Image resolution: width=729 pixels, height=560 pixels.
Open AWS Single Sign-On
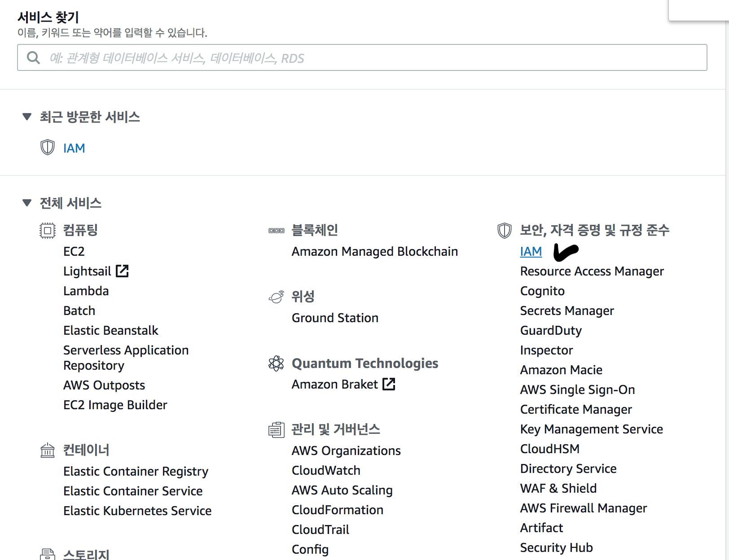(x=577, y=390)
